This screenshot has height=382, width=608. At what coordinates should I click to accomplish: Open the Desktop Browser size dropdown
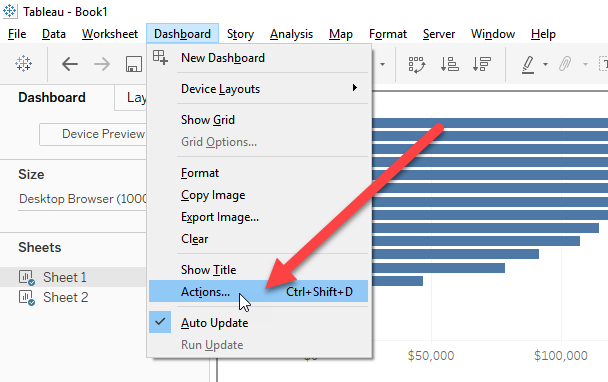point(82,199)
